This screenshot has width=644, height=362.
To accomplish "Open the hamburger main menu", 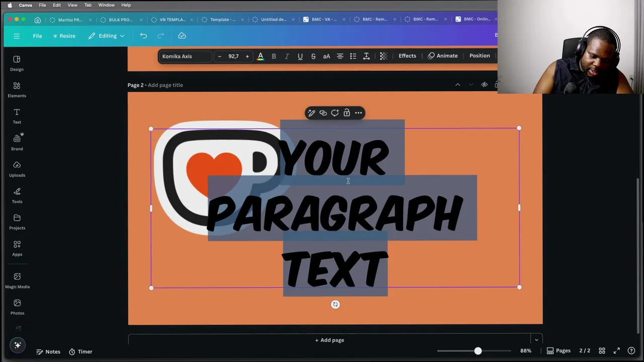I will coord(17,36).
